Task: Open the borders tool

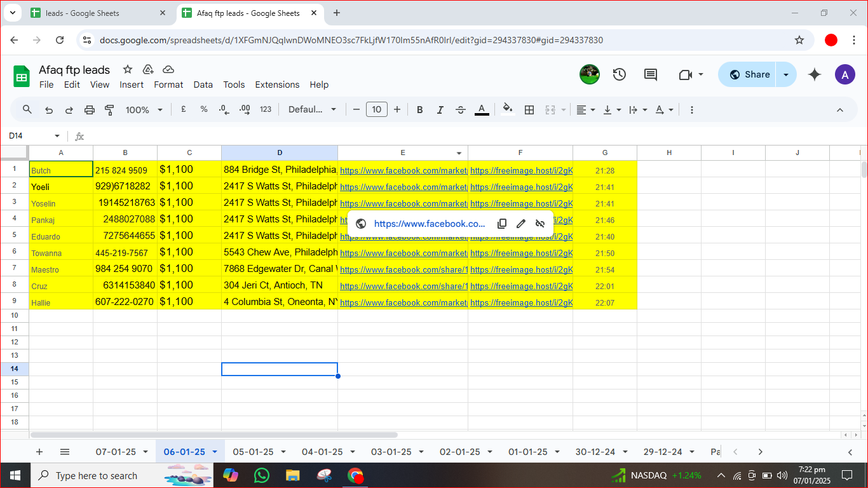Action: point(529,110)
